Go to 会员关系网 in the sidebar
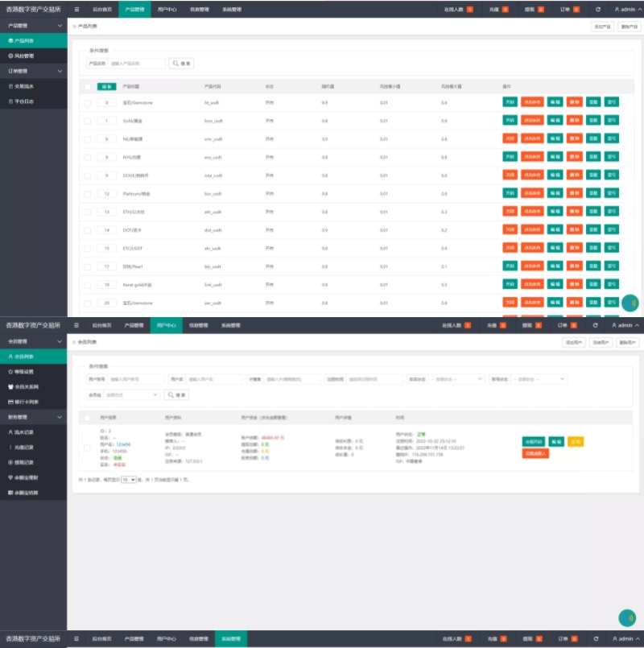The height and width of the screenshot is (648, 644). click(x=24, y=386)
